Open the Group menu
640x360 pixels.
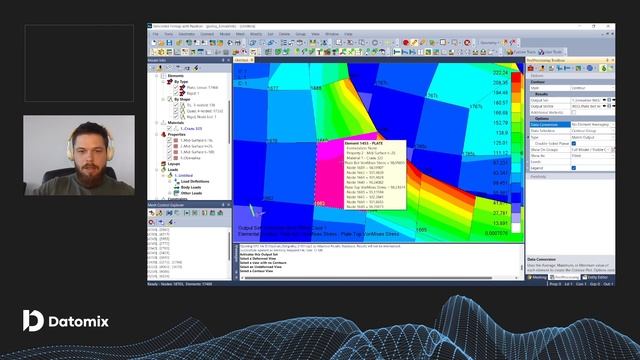pos(300,34)
